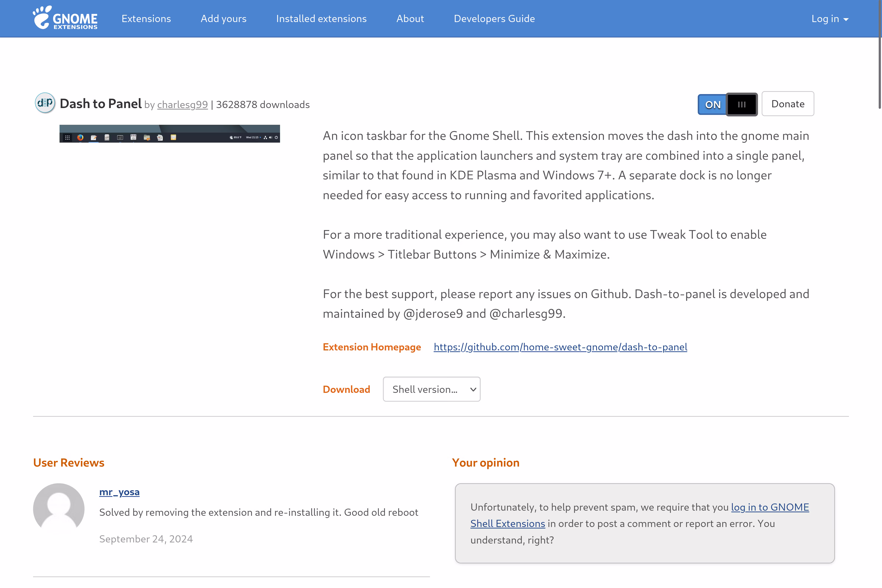Enlarge the panel screenshot thumbnail
Viewport: 882px width, 588px height.
point(169,134)
